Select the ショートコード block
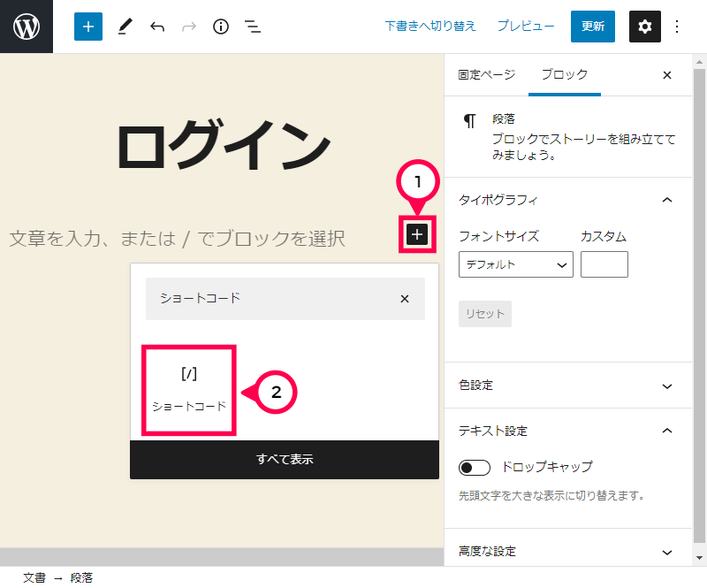The width and height of the screenshot is (707, 588). pos(189,390)
